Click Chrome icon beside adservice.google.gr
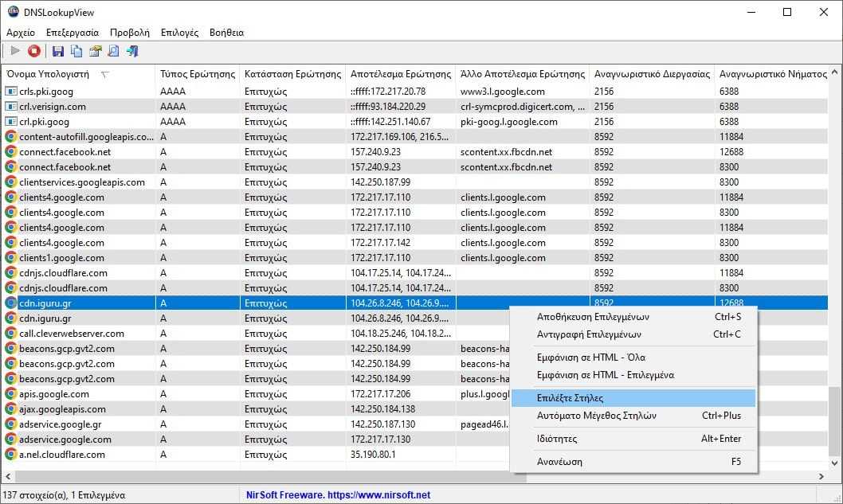Viewport: 843px width, 504px height. tap(10, 424)
